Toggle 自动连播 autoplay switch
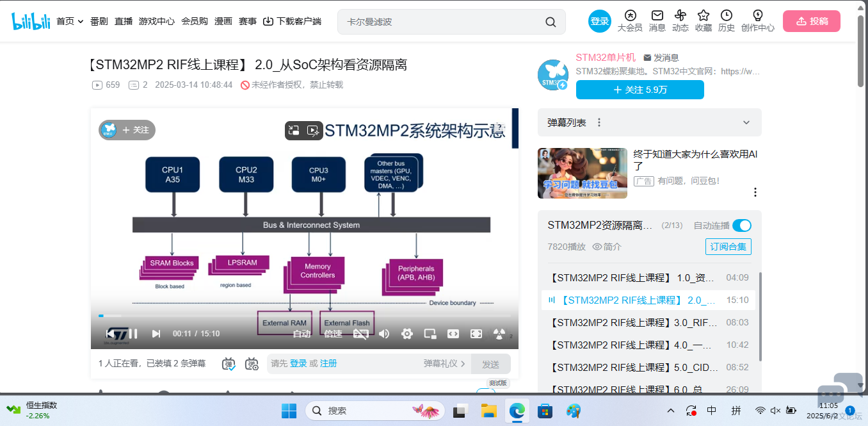This screenshot has height=426, width=868. 742,225
